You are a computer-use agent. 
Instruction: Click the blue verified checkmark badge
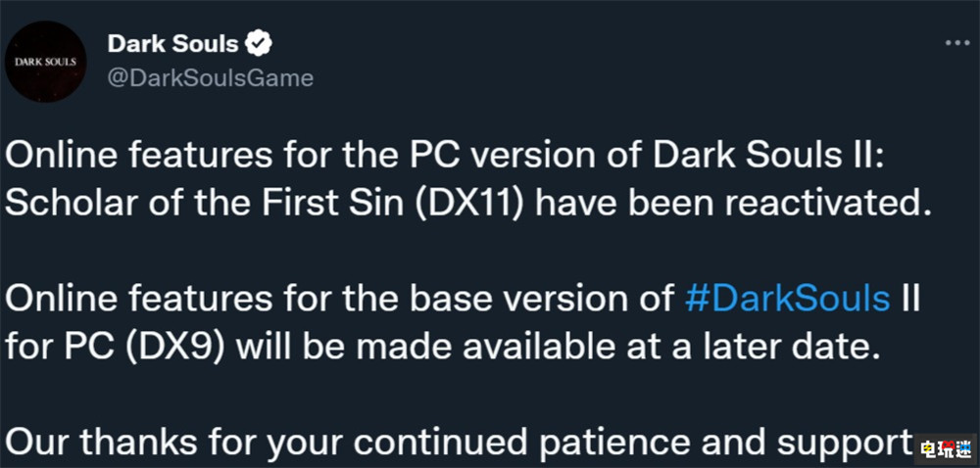point(260,44)
